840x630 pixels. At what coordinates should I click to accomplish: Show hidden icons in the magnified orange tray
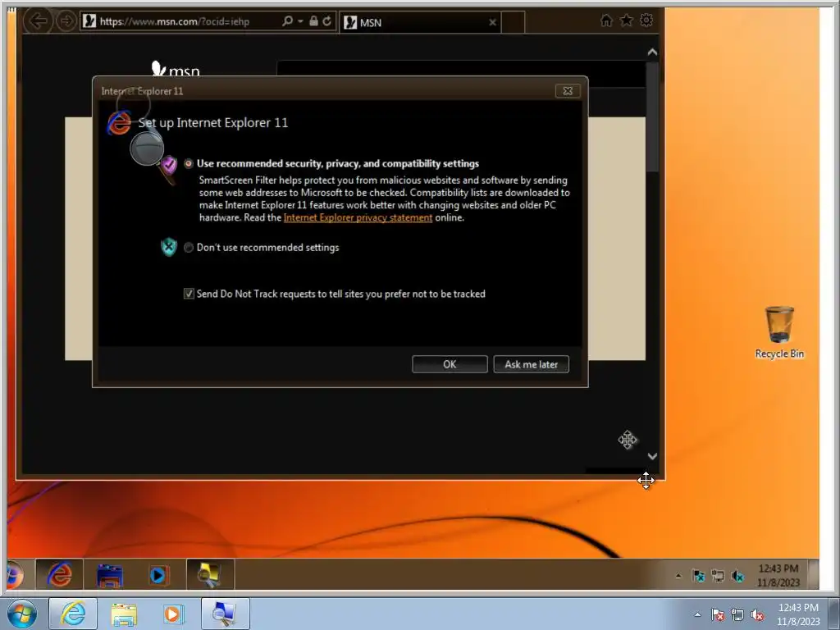(x=678, y=576)
